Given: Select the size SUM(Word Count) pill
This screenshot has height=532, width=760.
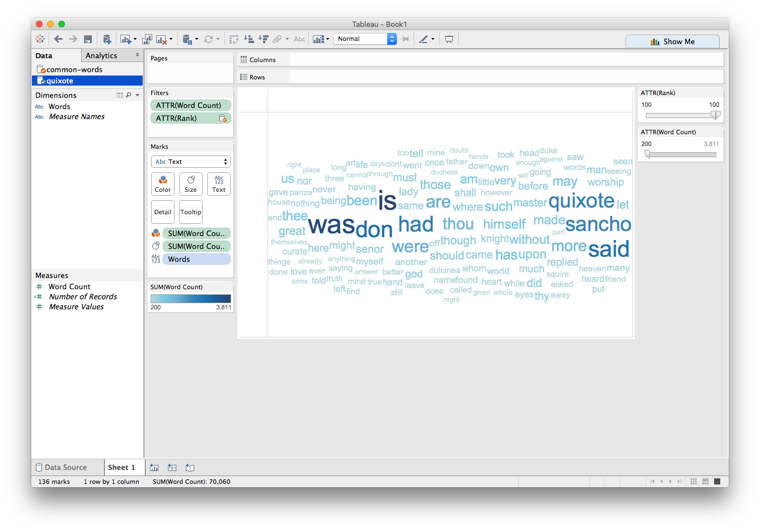Looking at the screenshot, I should 196,246.
